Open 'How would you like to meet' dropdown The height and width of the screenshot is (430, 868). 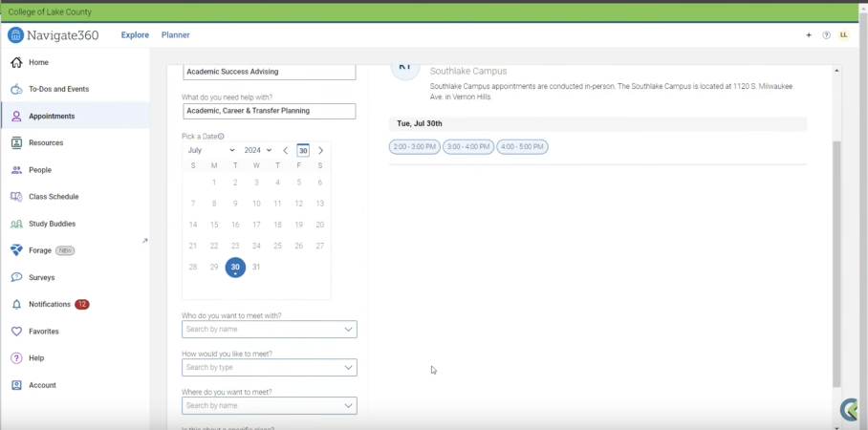(269, 368)
